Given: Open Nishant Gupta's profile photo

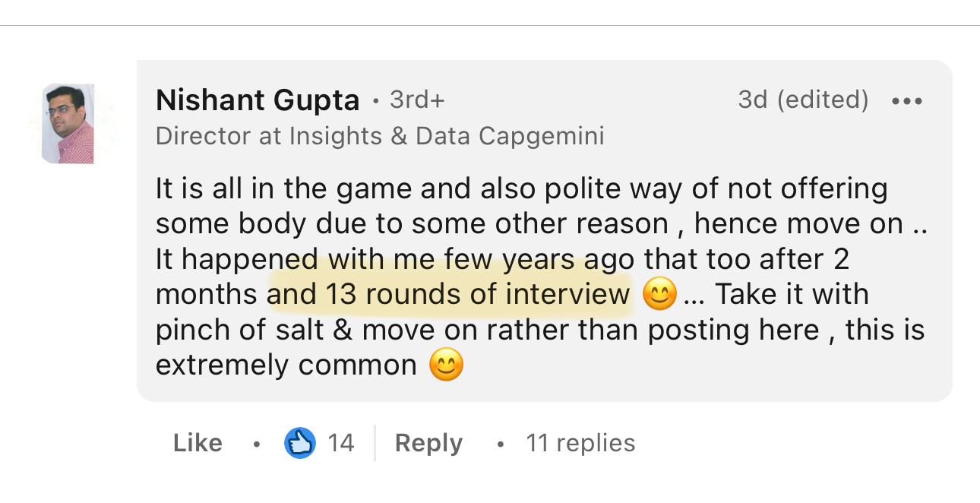Looking at the screenshot, I should tap(68, 124).
